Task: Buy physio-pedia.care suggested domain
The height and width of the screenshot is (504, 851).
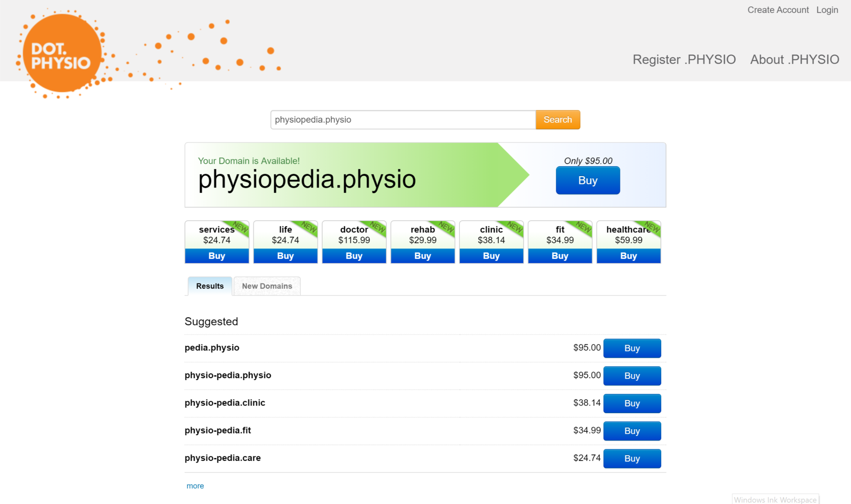Action: [x=632, y=458]
